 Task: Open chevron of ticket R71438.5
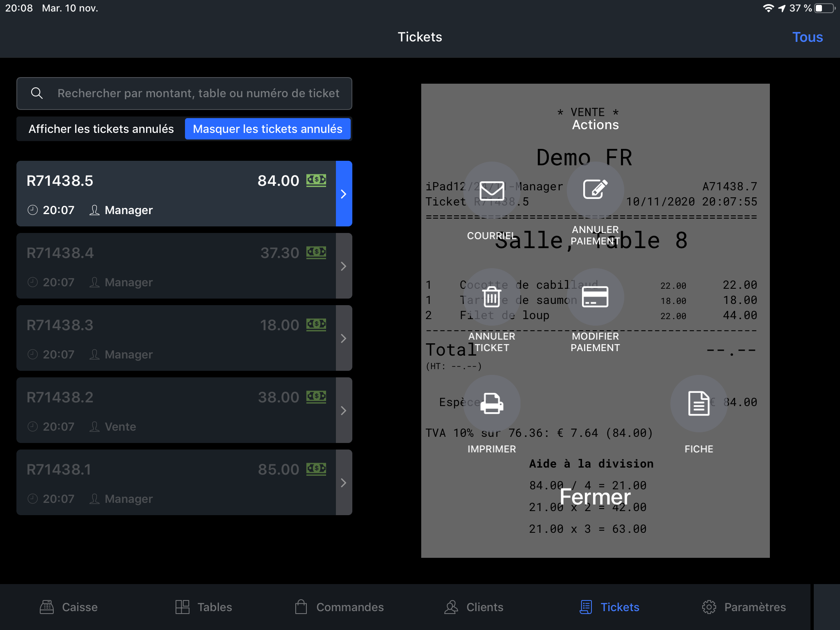344,194
